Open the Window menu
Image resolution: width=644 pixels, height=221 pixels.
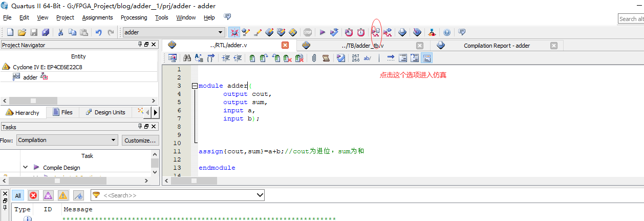[x=186, y=17]
